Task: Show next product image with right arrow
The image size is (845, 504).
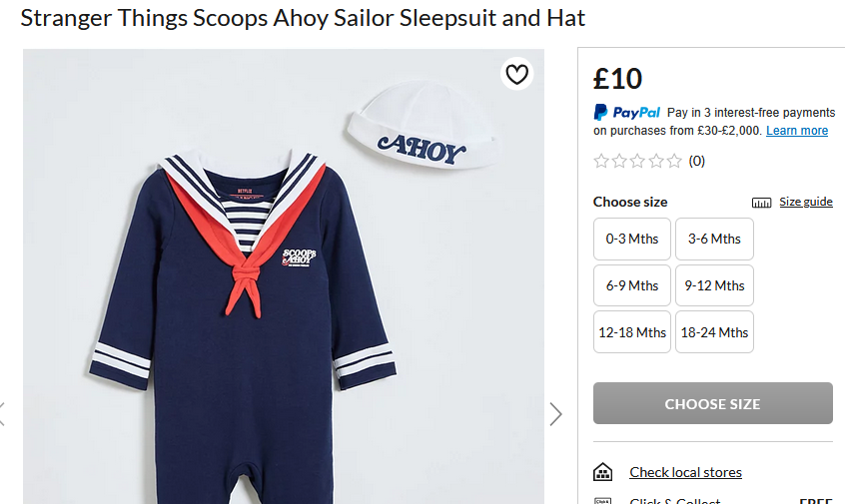Action: click(556, 413)
